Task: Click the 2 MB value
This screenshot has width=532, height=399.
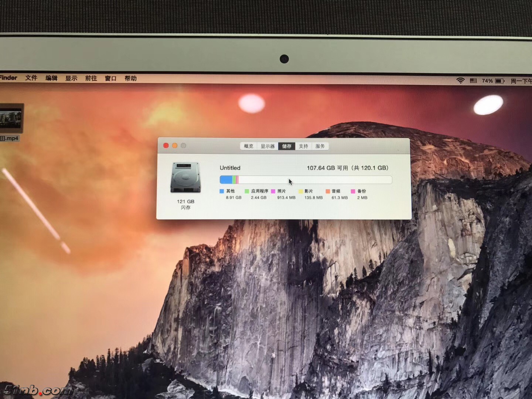Action: (362, 198)
